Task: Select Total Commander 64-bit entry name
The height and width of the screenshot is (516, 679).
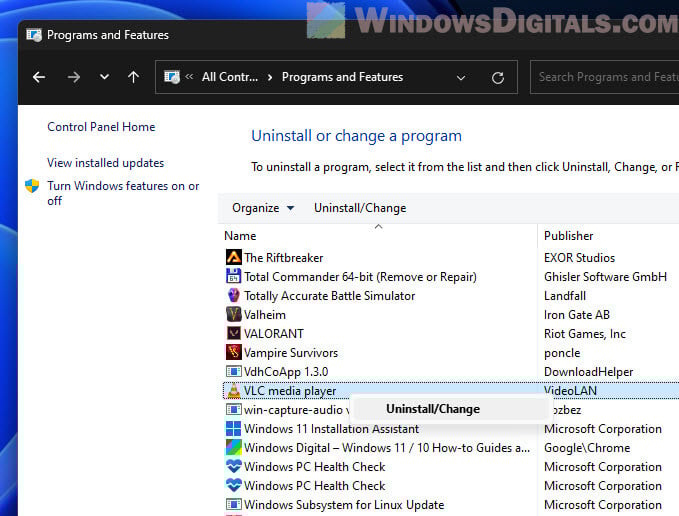Action: [360, 277]
